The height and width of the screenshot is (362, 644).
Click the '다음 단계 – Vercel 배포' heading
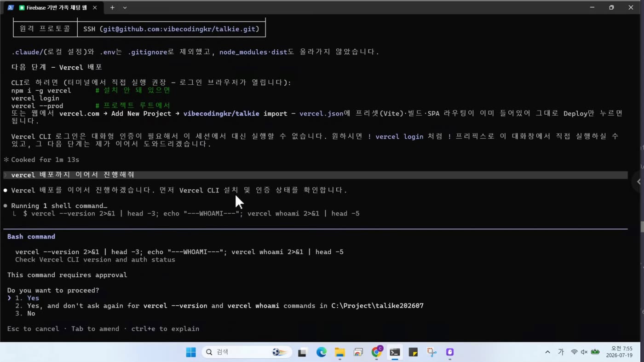click(57, 67)
